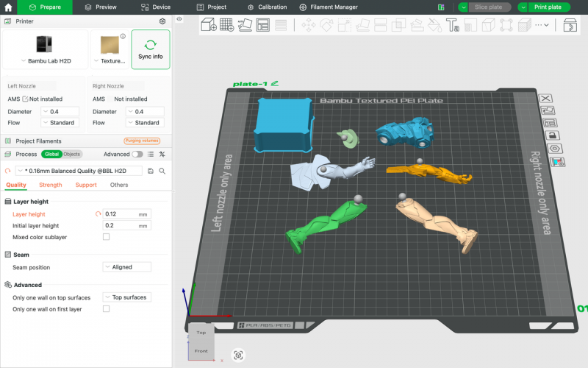The height and width of the screenshot is (368, 588).
Task: Toggle sidebar visibility eye icon
Action: (x=179, y=19)
